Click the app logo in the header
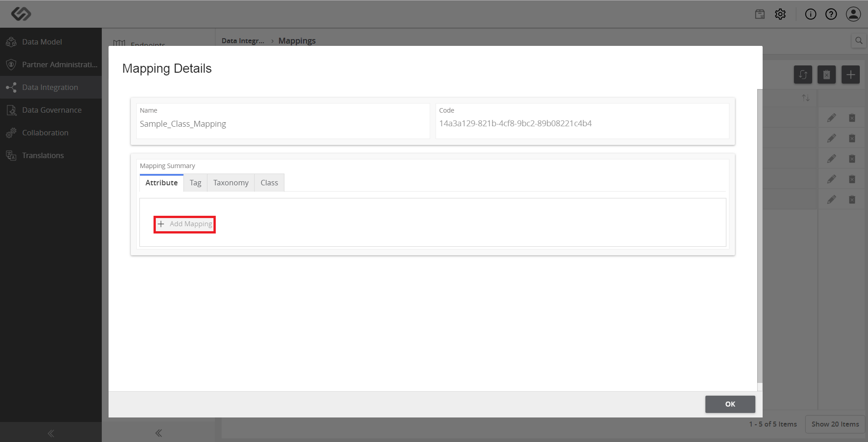Screen dimensions: 868x442 pos(21,14)
